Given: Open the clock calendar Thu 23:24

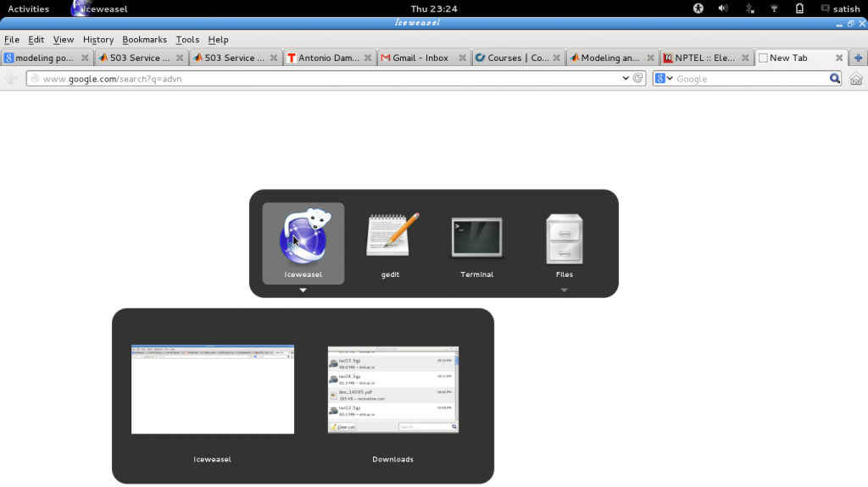Looking at the screenshot, I should point(434,8).
